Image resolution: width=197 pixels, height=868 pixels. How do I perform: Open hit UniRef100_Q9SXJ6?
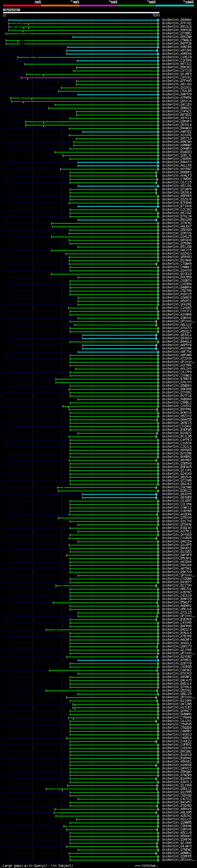point(177,101)
